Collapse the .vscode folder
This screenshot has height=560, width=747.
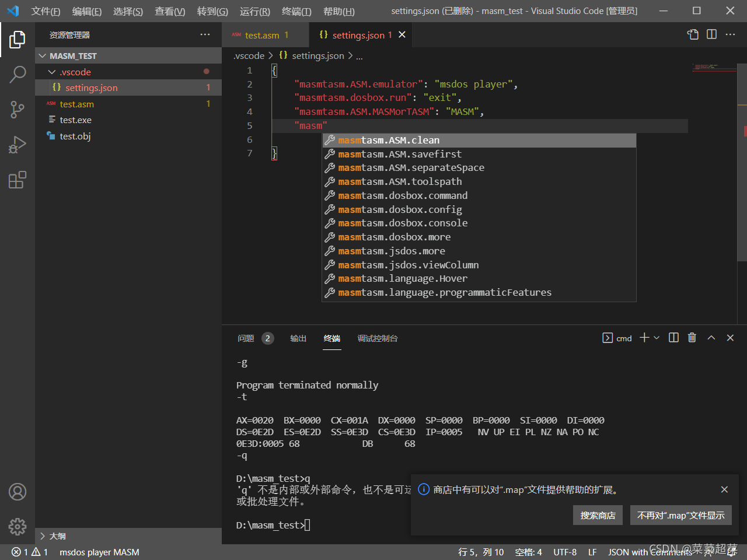click(x=128, y=72)
